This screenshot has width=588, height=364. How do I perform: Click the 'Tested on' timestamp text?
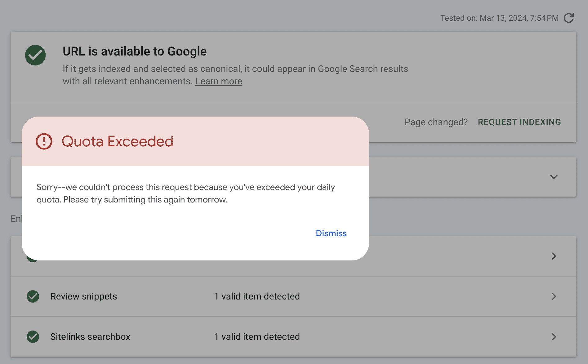pyautogui.click(x=499, y=18)
